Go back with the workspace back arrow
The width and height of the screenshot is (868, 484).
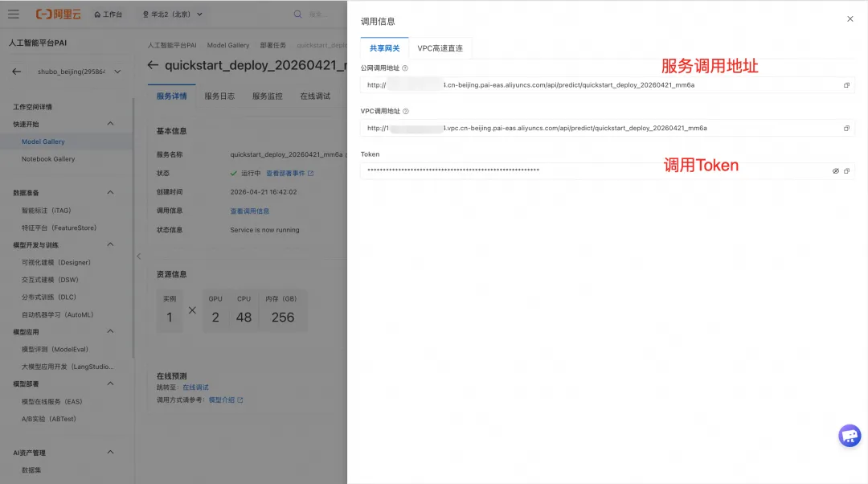pos(17,72)
